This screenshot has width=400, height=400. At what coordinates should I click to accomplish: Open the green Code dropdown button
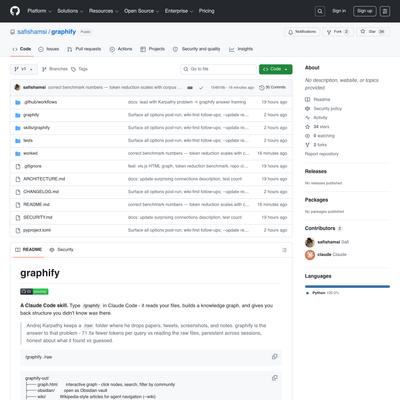point(276,69)
